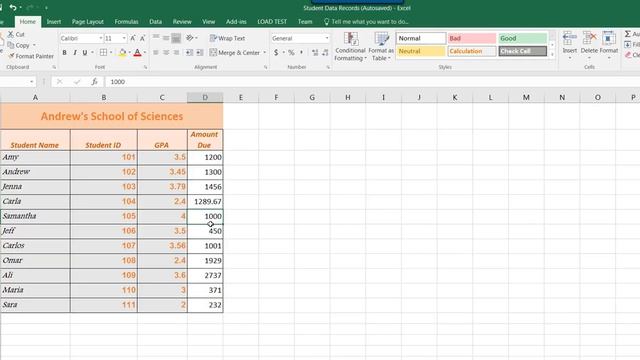Click the Insert Function fx icon

tap(94, 82)
